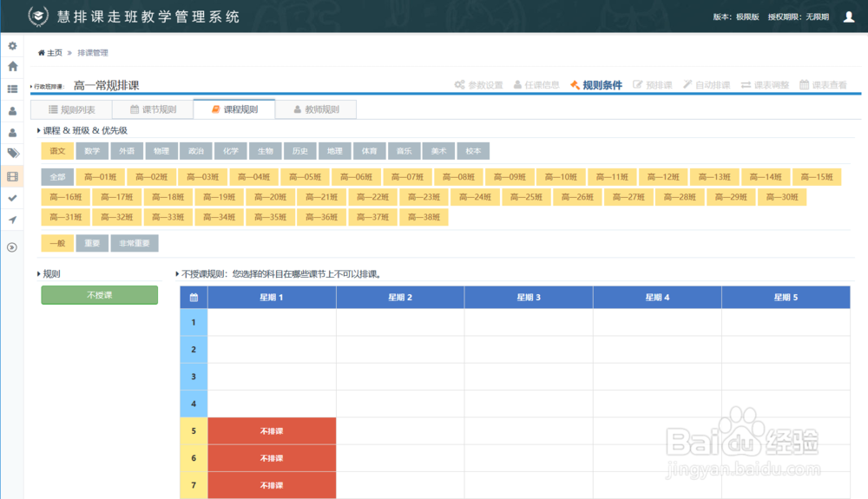Open 课表查看 step
868x499 pixels.
tap(823, 85)
